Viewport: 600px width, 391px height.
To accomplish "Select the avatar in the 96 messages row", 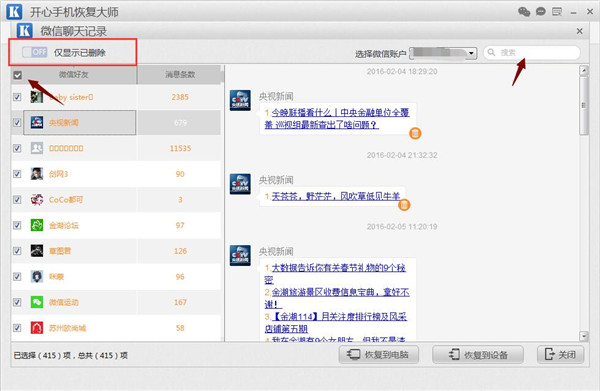I will (37, 276).
